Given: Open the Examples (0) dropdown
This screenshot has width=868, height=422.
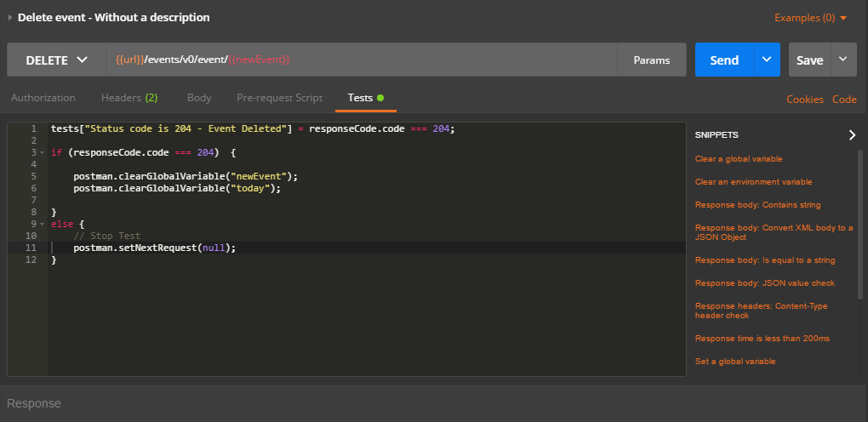Looking at the screenshot, I should [x=810, y=18].
